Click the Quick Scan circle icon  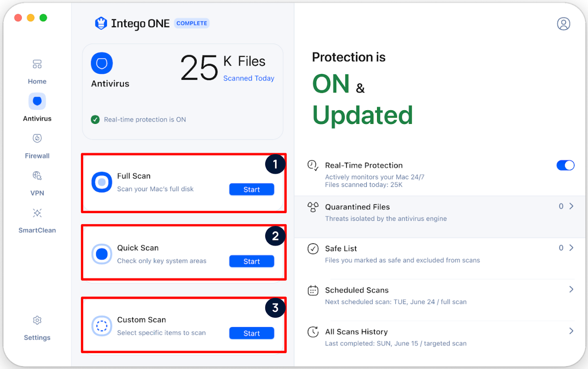tap(102, 254)
